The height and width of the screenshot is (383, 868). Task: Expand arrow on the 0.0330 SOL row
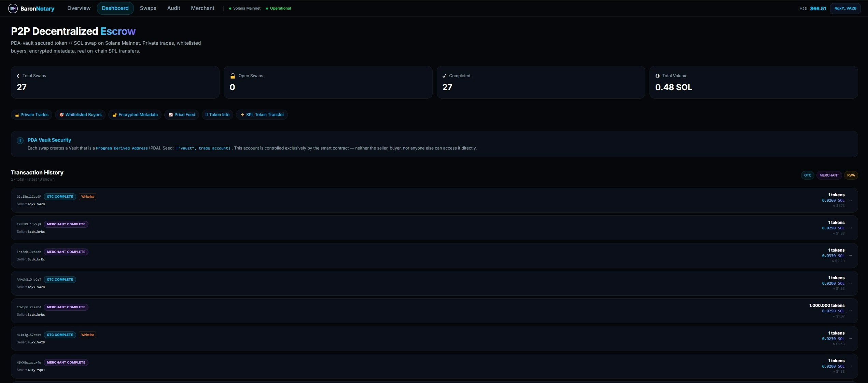(851, 256)
